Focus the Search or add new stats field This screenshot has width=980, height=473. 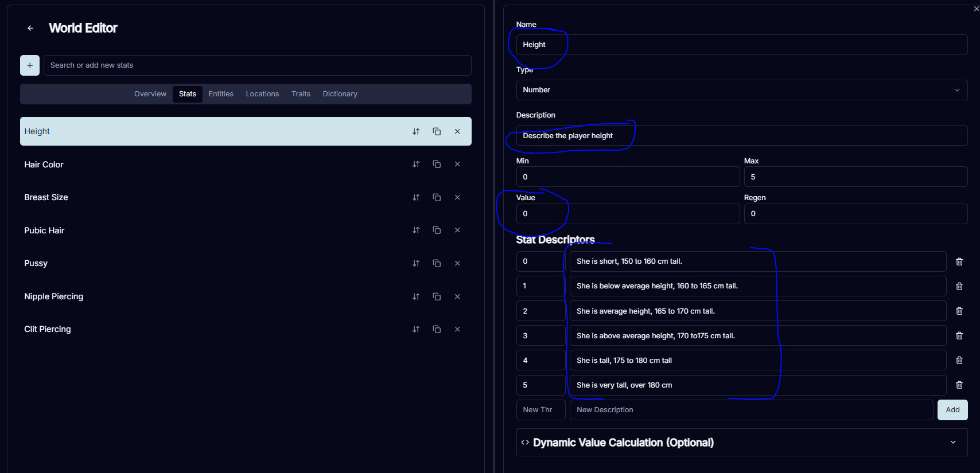[257, 65]
